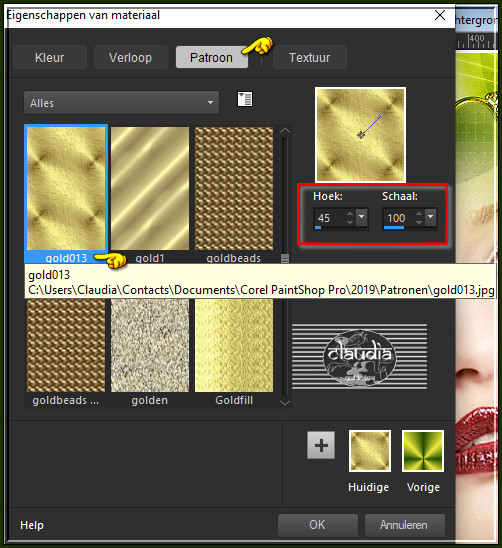Click the pattern preview angle control
The height and width of the screenshot is (548, 502).
[x=360, y=135]
